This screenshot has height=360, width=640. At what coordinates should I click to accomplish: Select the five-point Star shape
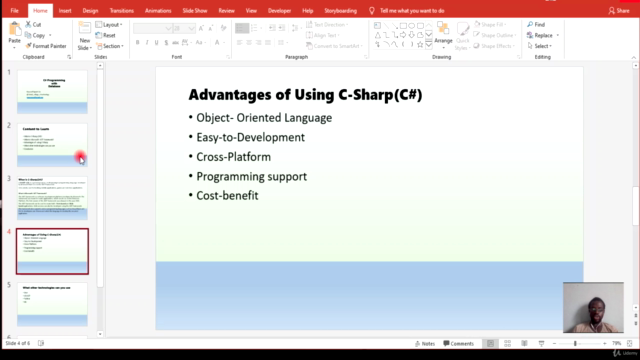(420, 44)
